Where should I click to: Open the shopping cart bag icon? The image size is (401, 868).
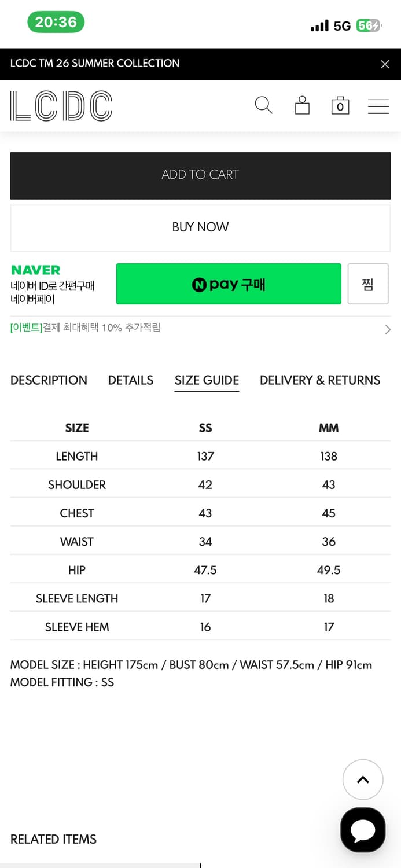340,105
